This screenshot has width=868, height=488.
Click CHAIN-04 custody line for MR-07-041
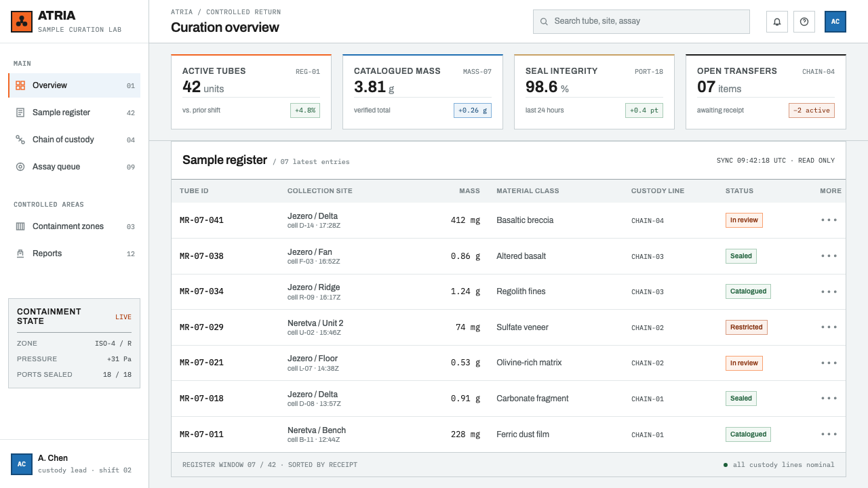(x=648, y=221)
